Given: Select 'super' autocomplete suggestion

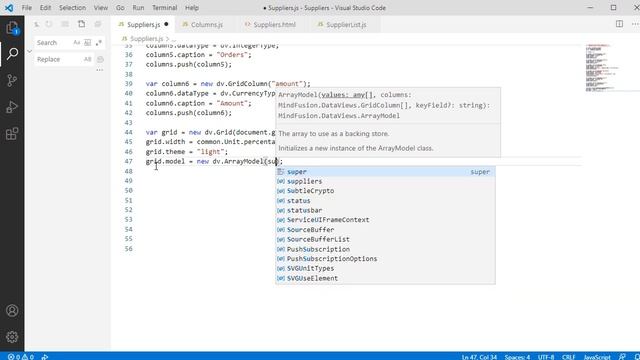Looking at the screenshot, I should coord(385,172).
